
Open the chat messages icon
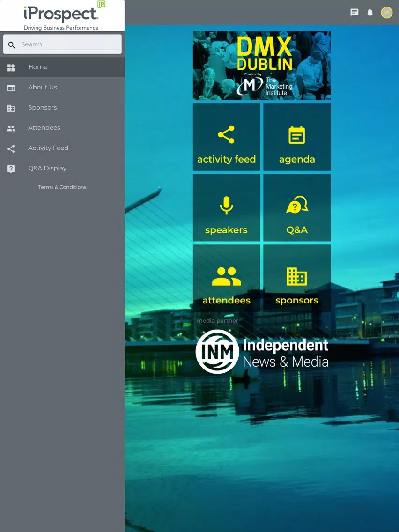click(354, 13)
